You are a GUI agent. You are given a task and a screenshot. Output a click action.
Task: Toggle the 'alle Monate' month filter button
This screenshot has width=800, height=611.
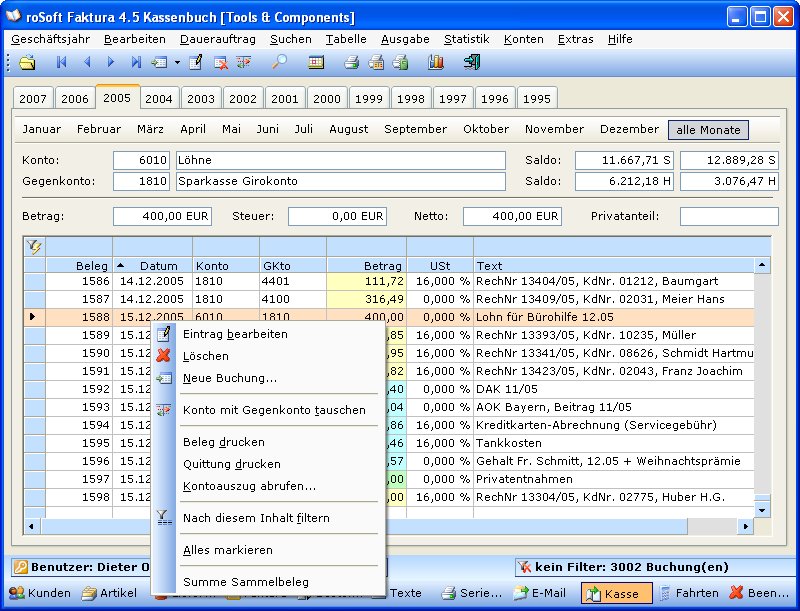tap(708, 130)
